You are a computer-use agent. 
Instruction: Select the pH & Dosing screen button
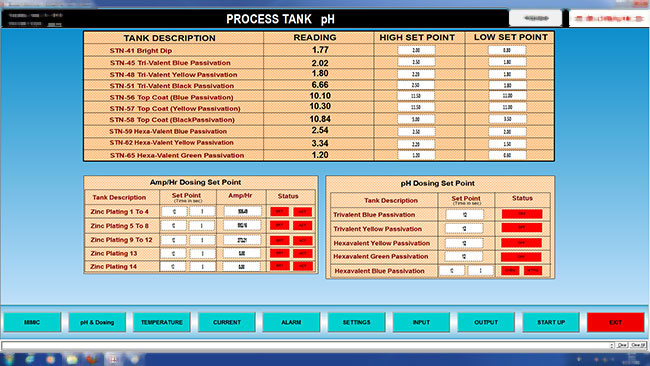(97, 322)
